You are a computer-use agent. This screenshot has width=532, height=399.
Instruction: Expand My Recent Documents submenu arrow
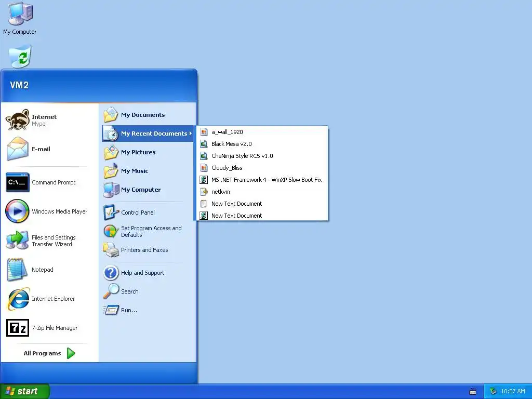pyautogui.click(x=191, y=134)
